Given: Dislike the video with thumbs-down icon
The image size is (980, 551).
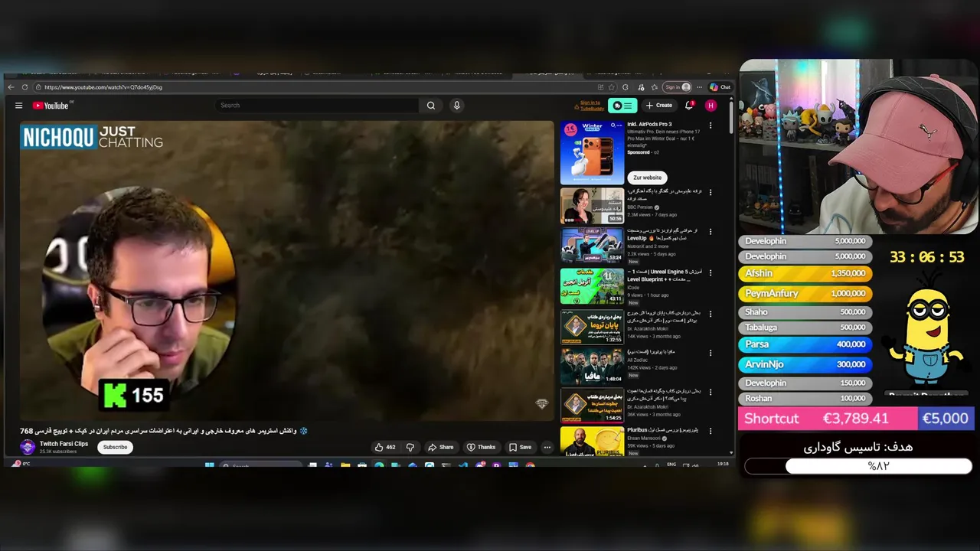Looking at the screenshot, I should [410, 447].
